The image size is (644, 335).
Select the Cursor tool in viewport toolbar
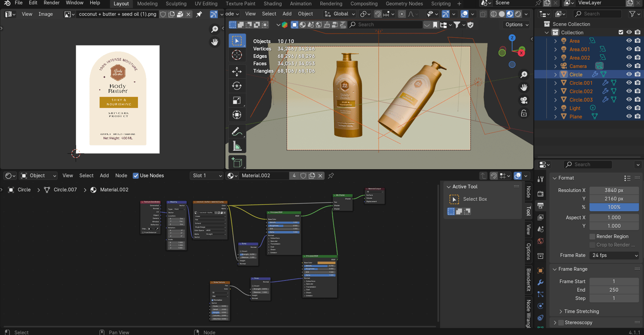237,55
